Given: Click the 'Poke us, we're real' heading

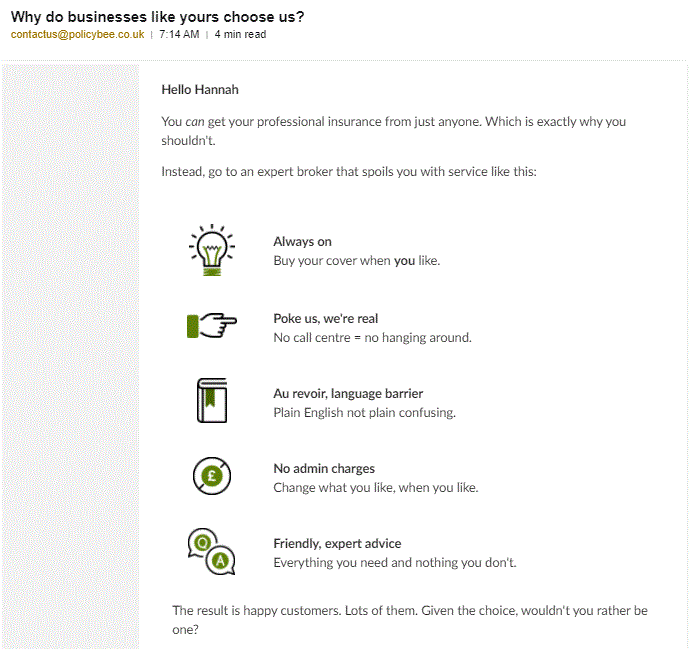Looking at the screenshot, I should 326,319.
